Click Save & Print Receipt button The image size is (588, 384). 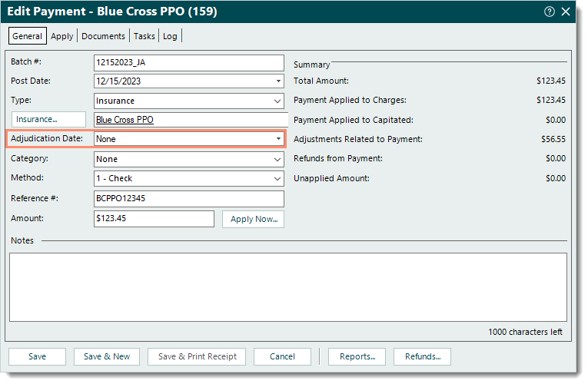click(197, 356)
